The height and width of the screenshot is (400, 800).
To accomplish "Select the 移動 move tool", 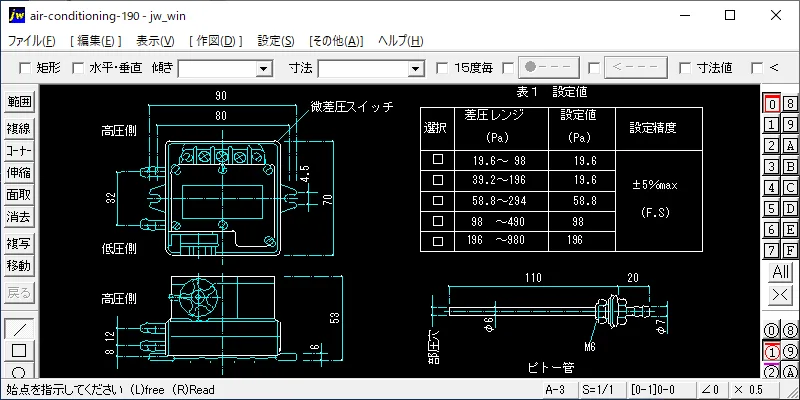I will click(19, 266).
